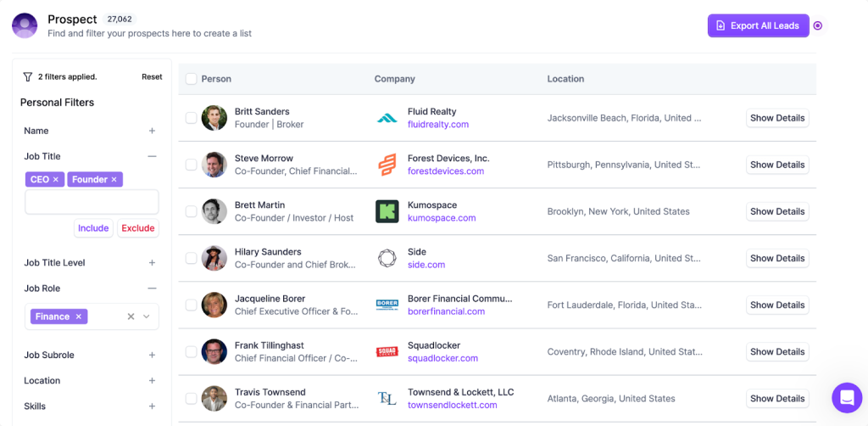Click the Job Title text input field

tap(92, 202)
